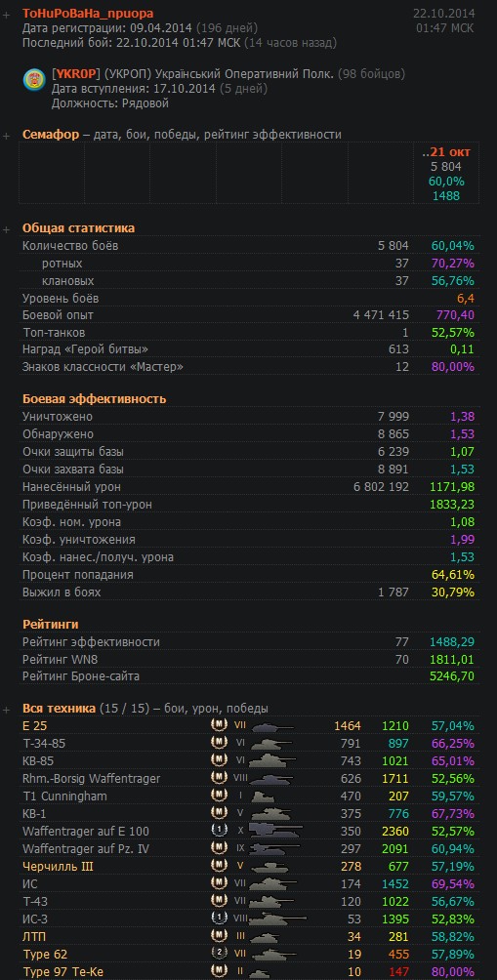
Task: Click the class 1 badge for Waffentrager auf E 100
Action: click(x=219, y=832)
